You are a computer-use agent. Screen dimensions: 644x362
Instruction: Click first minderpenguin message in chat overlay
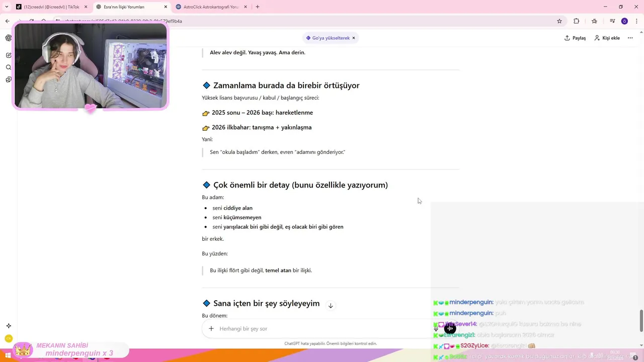(x=509, y=303)
